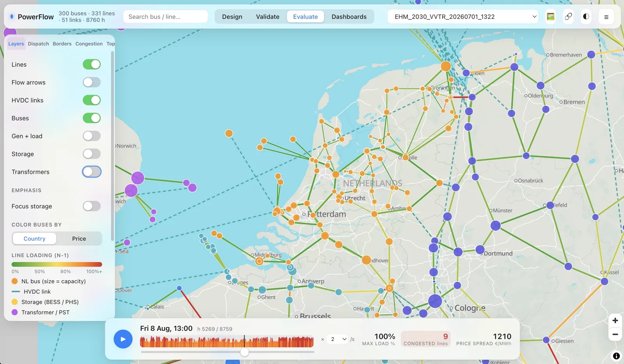
Task: Click the big blue bus near Cologne
Action: coord(435,301)
